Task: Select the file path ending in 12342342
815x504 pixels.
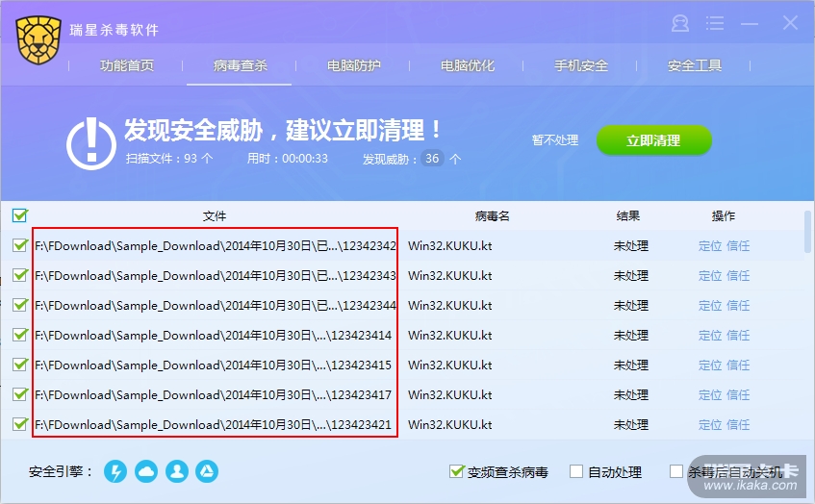Action: point(216,246)
